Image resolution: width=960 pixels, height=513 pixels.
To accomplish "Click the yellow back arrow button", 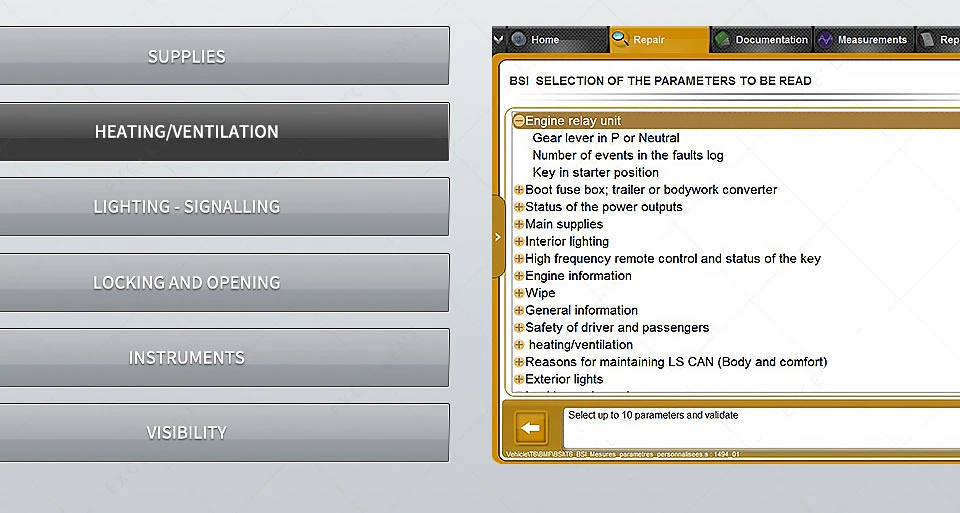I will (531, 427).
